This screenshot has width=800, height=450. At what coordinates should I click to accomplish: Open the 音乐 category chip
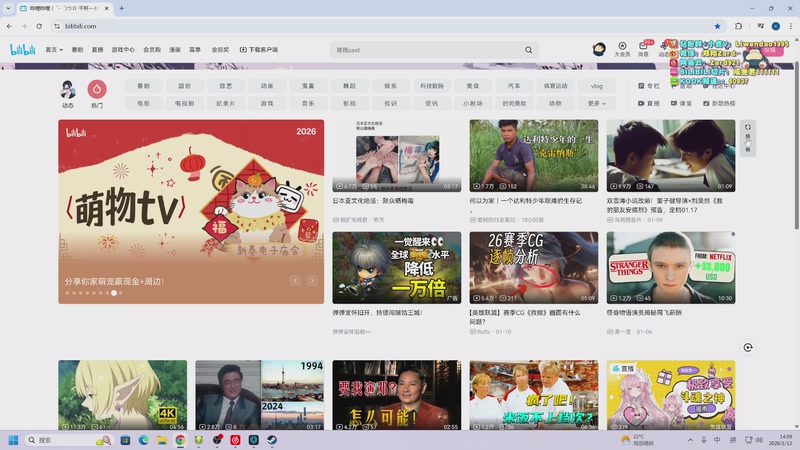click(x=308, y=103)
